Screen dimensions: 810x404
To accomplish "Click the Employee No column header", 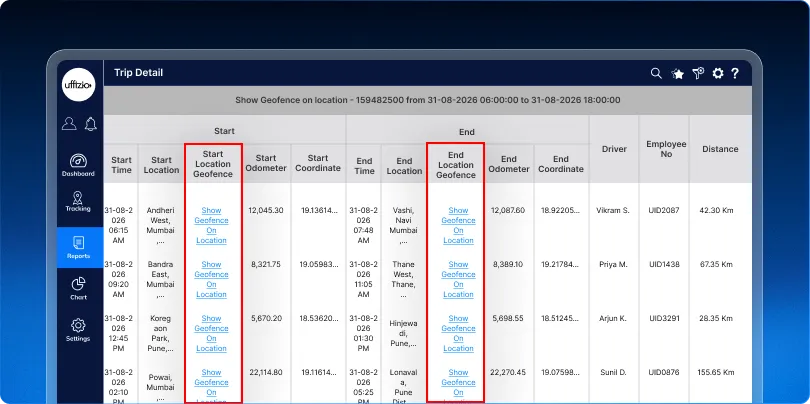I will (666, 149).
